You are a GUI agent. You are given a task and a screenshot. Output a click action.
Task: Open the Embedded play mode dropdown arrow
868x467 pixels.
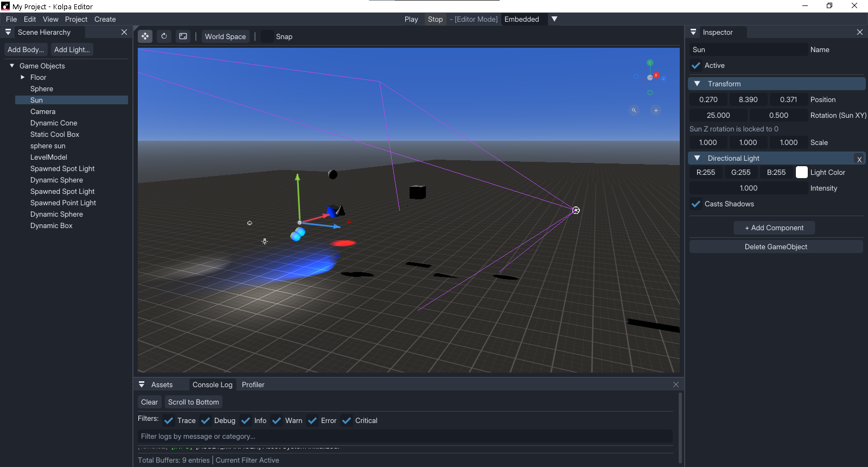(554, 19)
